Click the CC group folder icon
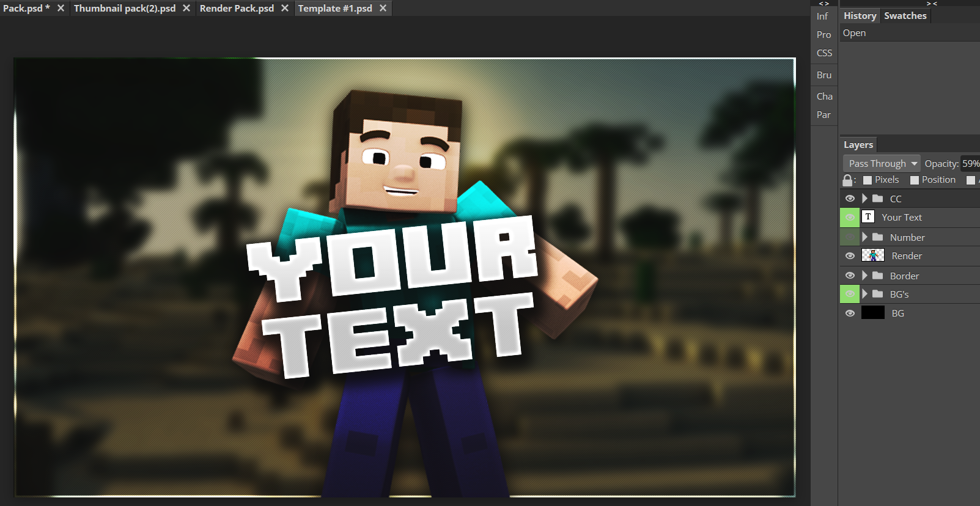The width and height of the screenshot is (980, 506). [x=877, y=199]
